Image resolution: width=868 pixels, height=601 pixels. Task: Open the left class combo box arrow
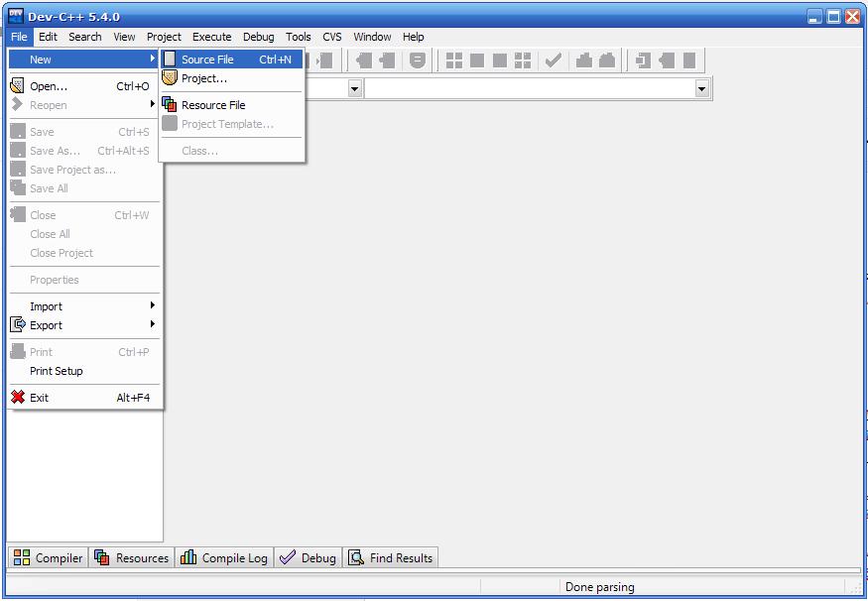355,88
